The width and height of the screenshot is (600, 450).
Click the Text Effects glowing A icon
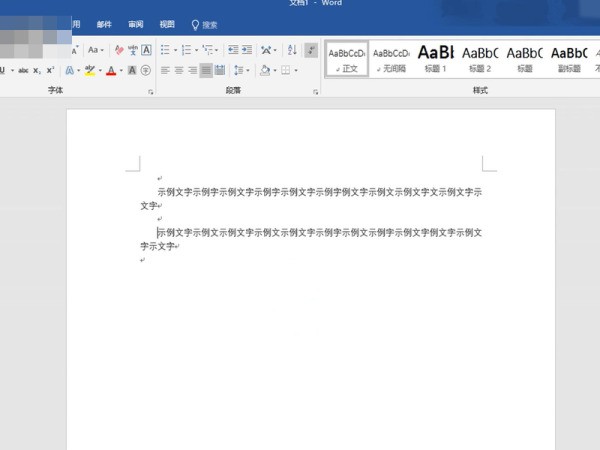(x=70, y=70)
